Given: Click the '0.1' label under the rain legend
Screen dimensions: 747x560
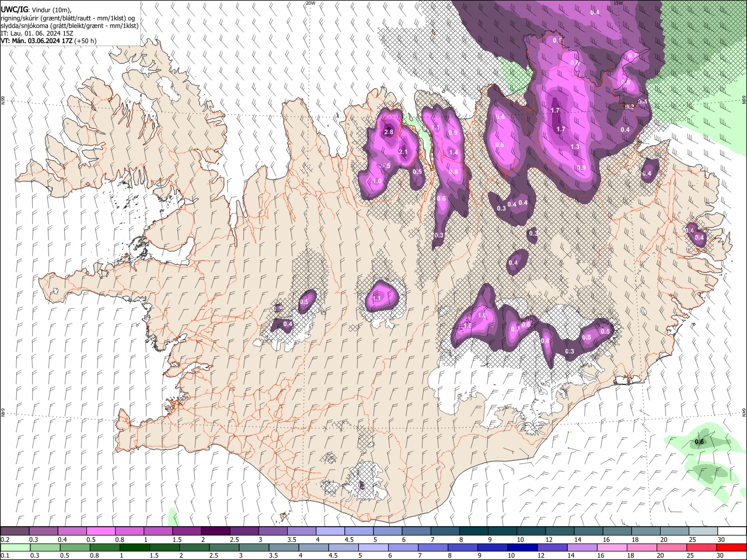Looking at the screenshot, I should point(5,555).
